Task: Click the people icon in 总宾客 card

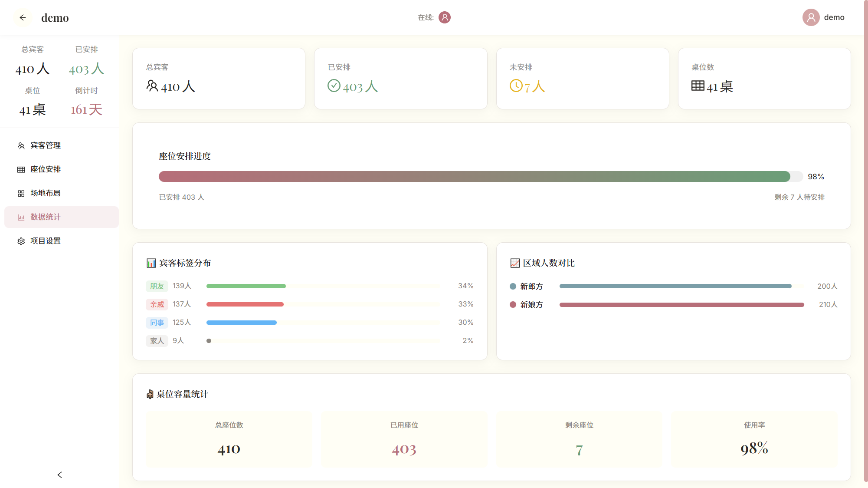Action: coord(152,86)
